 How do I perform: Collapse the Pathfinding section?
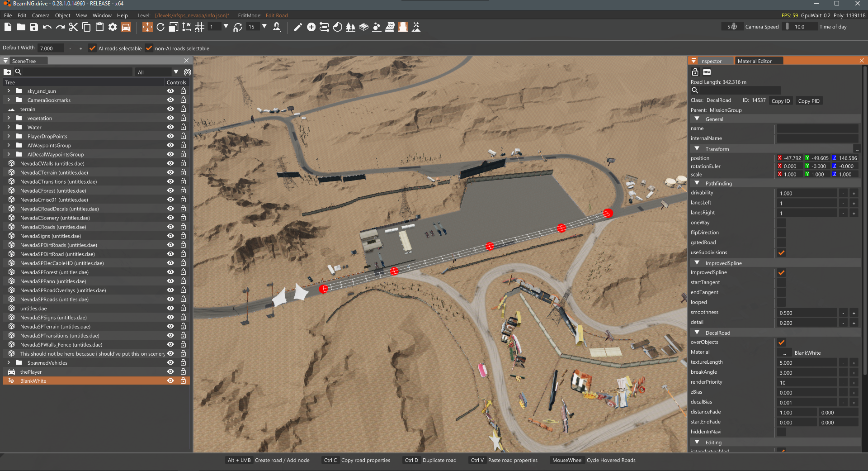tap(697, 183)
